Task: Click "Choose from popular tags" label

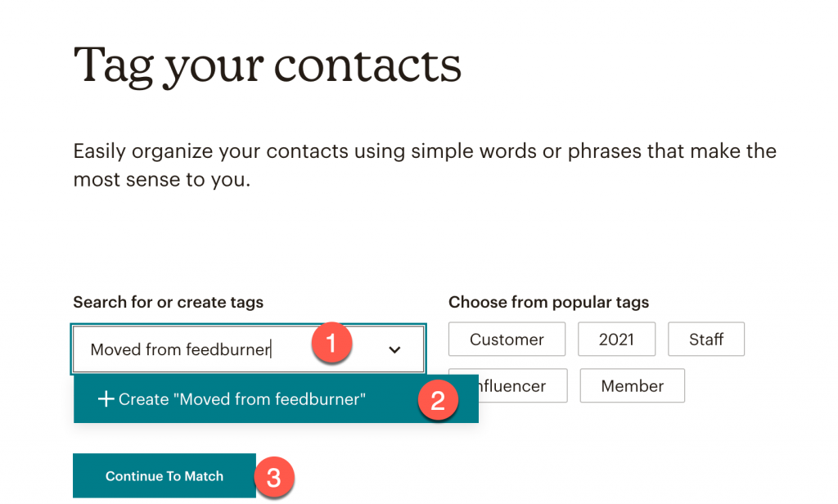Action: point(548,302)
